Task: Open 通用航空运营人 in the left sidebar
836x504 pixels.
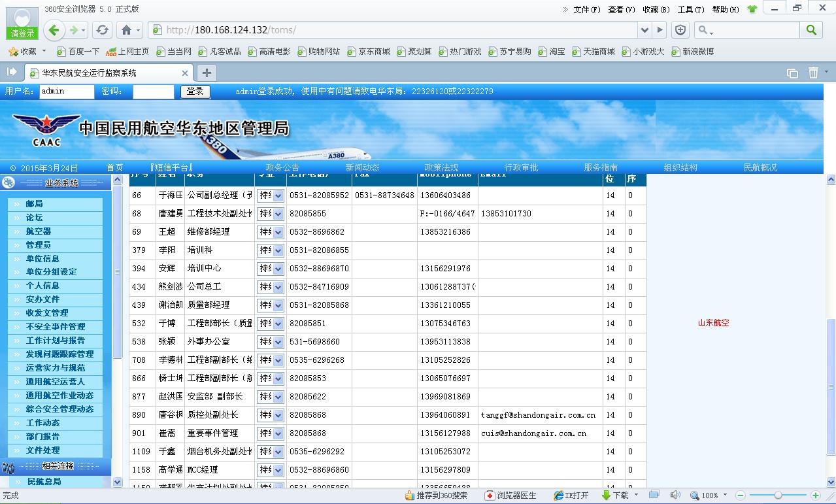Action: click(x=55, y=382)
